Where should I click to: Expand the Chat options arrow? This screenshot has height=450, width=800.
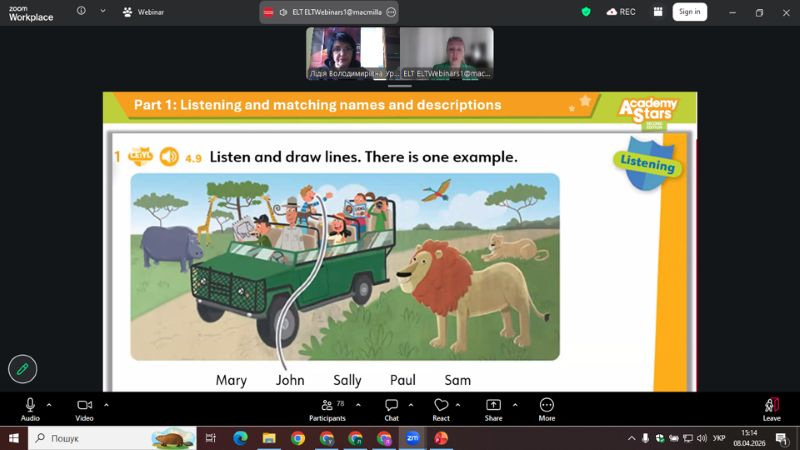coord(411,405)
